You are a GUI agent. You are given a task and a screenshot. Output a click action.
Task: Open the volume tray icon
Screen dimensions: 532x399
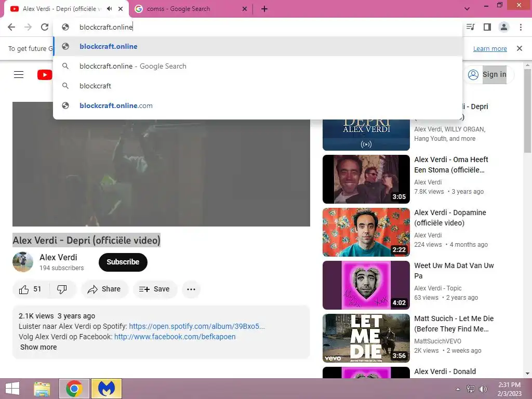coord(483,389)
